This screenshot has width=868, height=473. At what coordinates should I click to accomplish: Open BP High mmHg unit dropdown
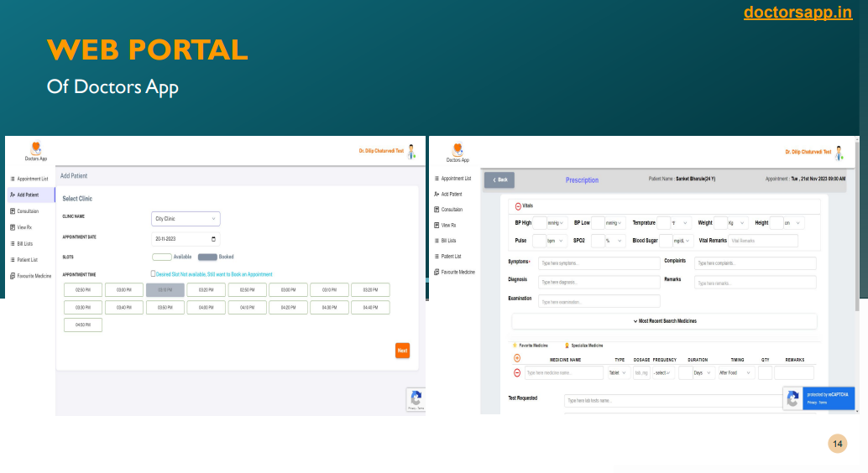point(556,223)
